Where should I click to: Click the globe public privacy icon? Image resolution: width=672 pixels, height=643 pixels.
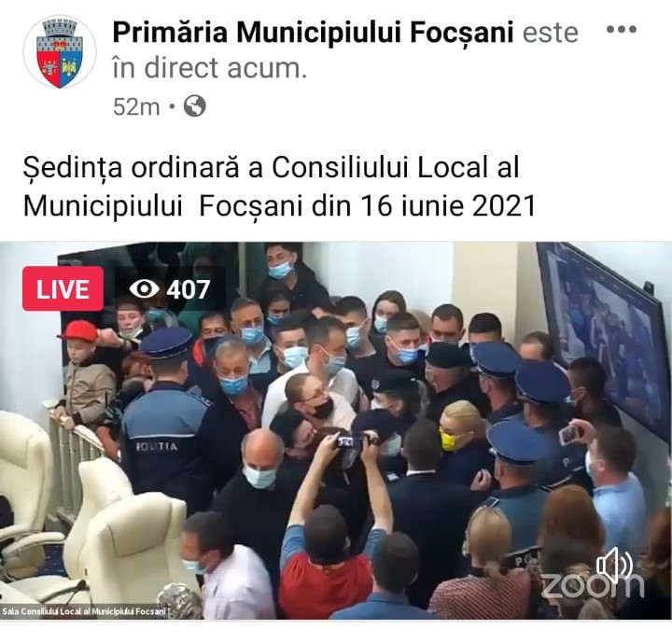tap(194, 105)
